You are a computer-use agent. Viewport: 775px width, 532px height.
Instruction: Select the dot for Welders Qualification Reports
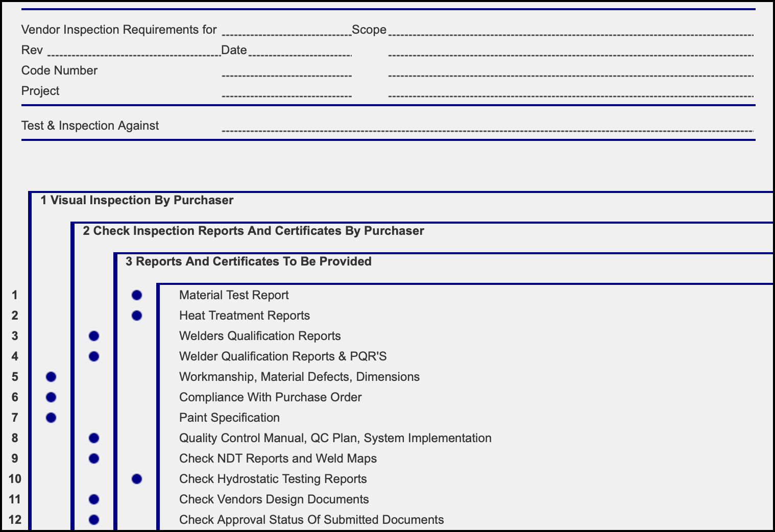pos(93,336)
